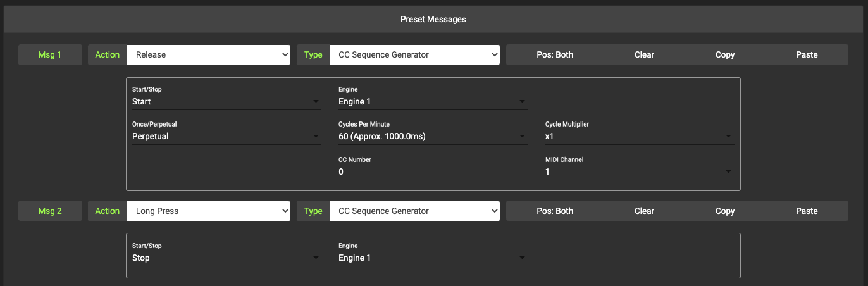
Task: Open Msg 1 Action dropdown showing Release
Action: (x=208, y=54)
